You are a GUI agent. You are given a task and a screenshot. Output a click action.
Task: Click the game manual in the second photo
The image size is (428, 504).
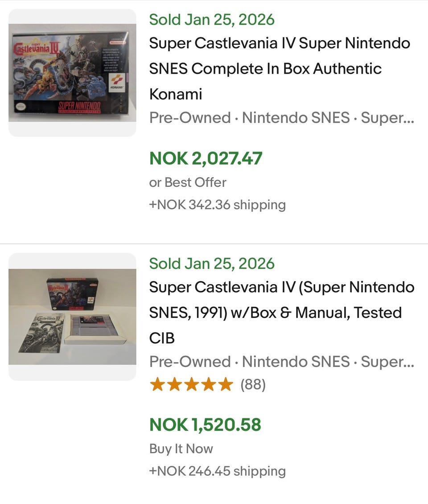41,332
